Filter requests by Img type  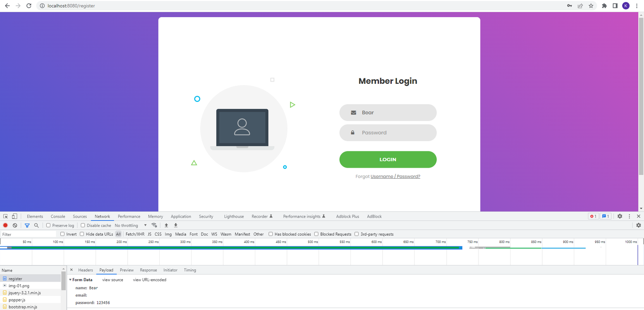(x=168, y=234)
